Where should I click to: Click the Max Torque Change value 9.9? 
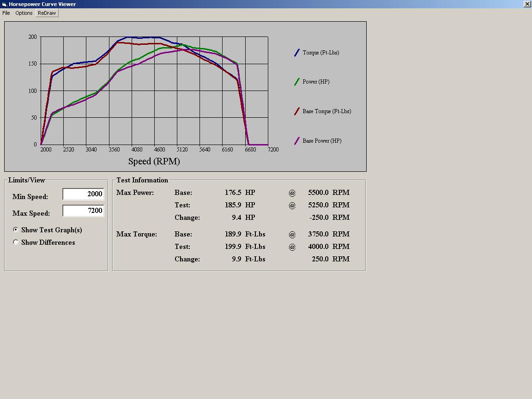click(236, 259)
